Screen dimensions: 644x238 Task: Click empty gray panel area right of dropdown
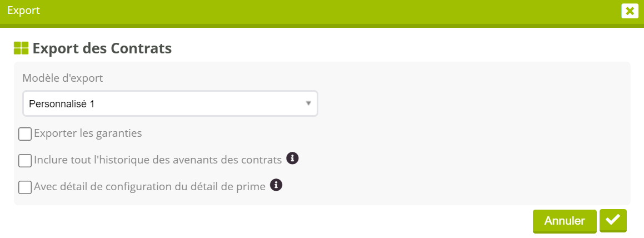(472, 104)
